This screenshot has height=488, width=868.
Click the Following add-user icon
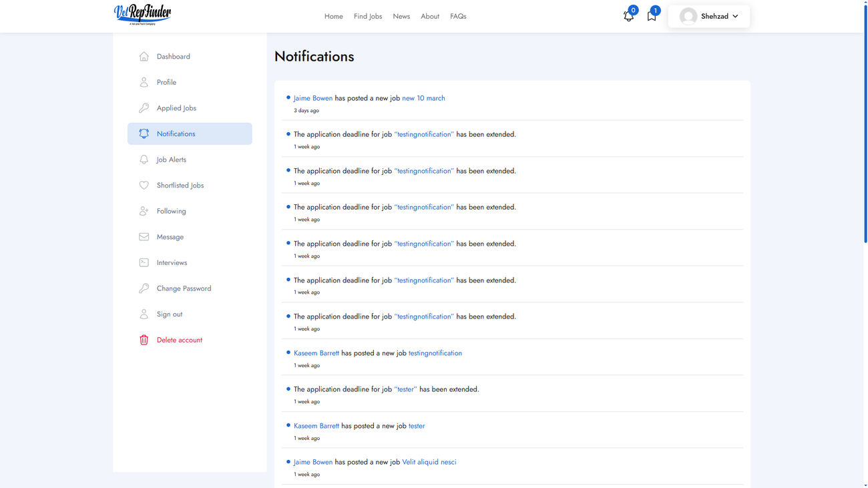(x=144, y=211)
